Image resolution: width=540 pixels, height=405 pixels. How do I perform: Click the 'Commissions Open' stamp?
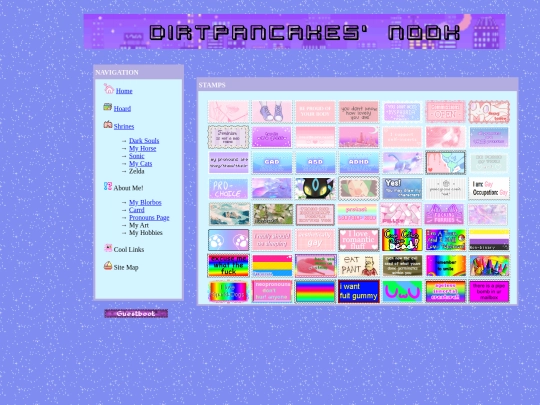pos(445,112)
